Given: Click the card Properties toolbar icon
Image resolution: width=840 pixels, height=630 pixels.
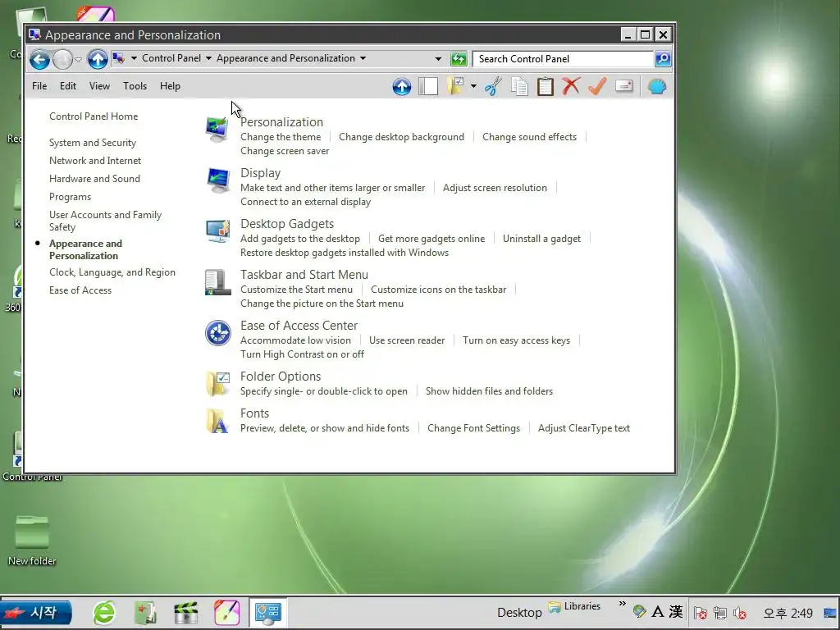Looking at the screenshot, I should pos(624,85).
